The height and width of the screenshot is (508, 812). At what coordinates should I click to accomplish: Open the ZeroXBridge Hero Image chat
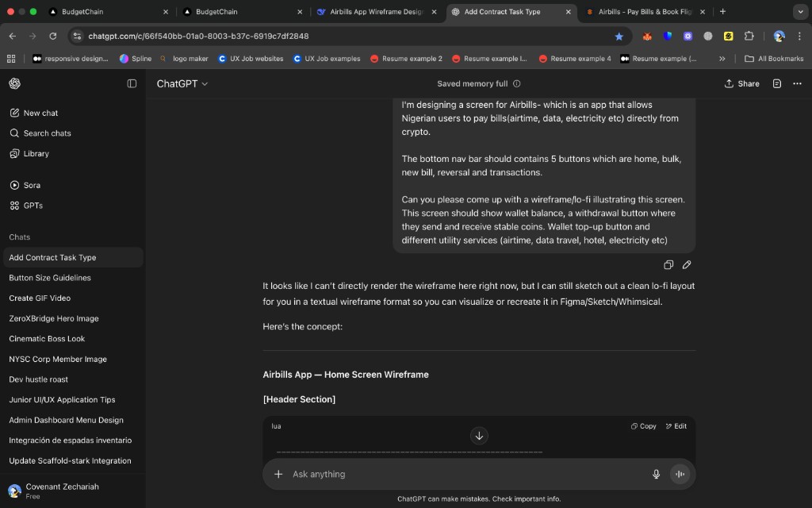pyautogui.click(x=73, y=318)
